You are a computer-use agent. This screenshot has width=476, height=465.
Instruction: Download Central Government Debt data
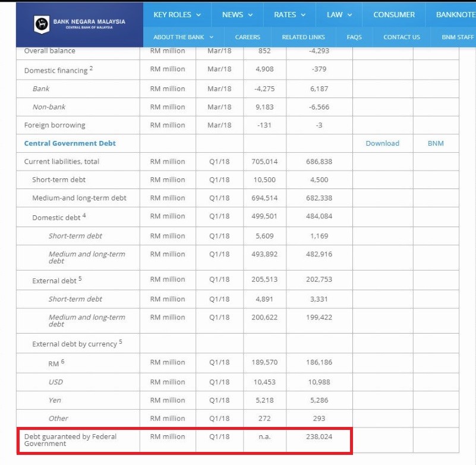[x=382, y=143]
